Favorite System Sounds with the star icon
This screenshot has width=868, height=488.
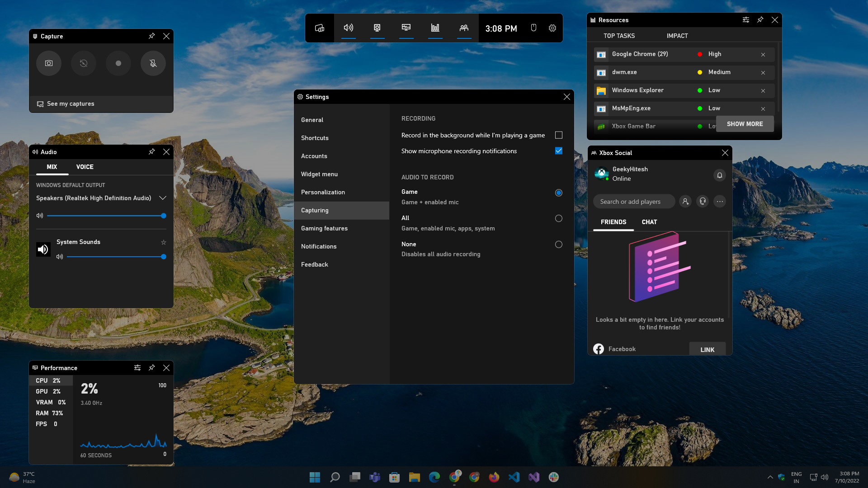(x=164, y=243)
